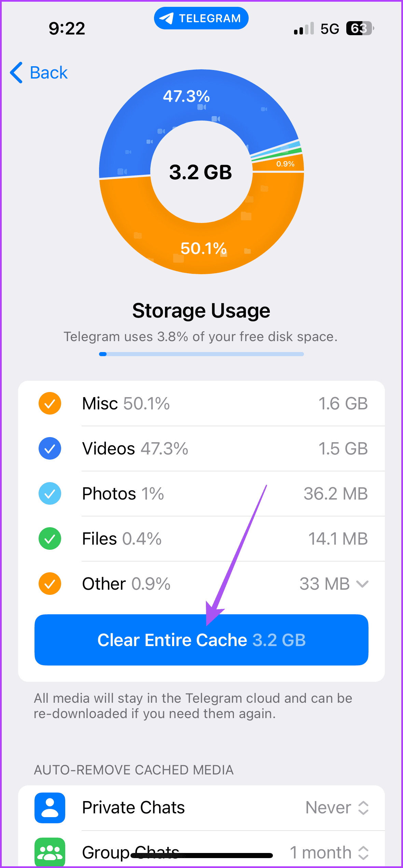Click the Group Chats group icon

click(50, 853)
